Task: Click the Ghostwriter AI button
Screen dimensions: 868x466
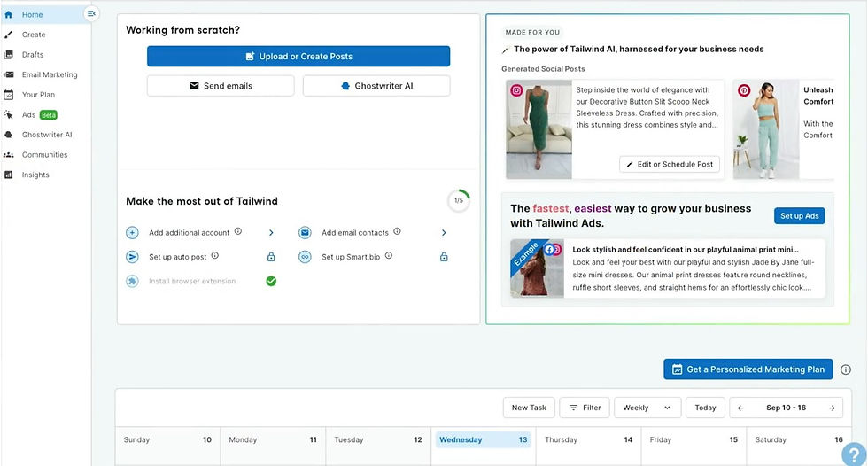Action: click(x=376, y=86)
